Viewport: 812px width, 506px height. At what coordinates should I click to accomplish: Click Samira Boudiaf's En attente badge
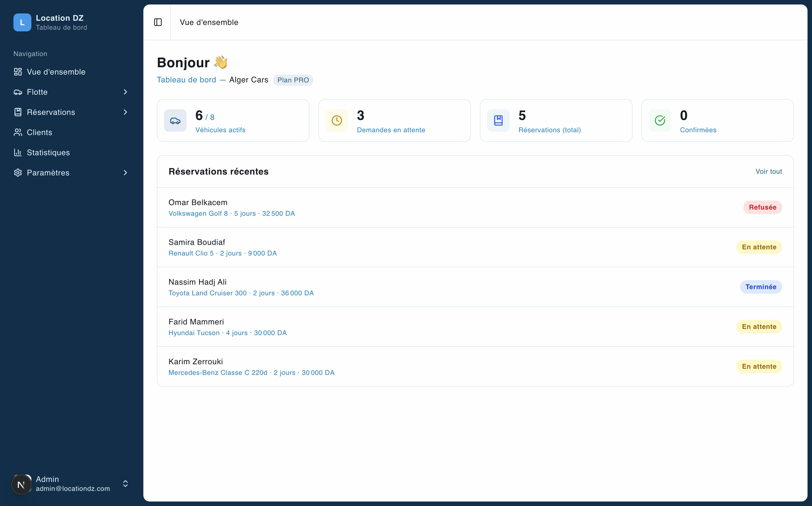coord(759,247)
